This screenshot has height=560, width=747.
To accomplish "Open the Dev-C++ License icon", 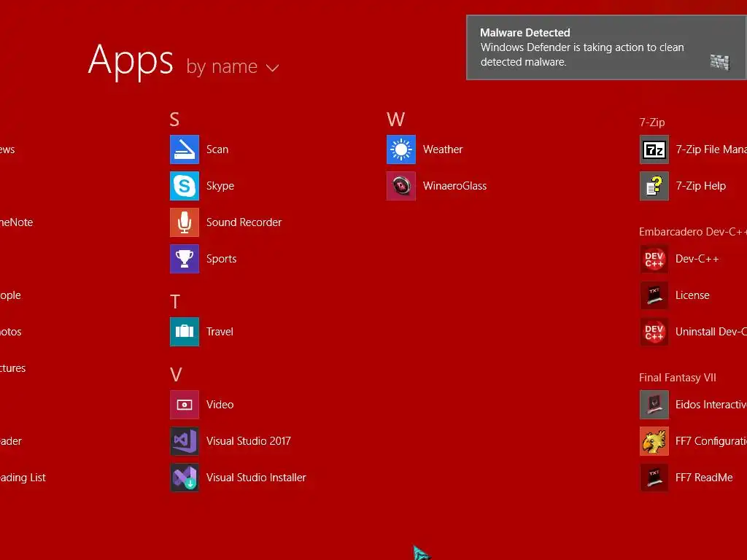I will tap(654, 295).
